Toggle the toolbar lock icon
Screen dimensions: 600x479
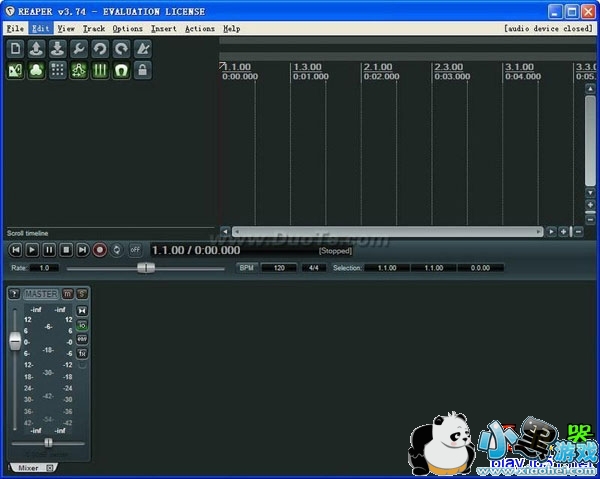(142, 71)
